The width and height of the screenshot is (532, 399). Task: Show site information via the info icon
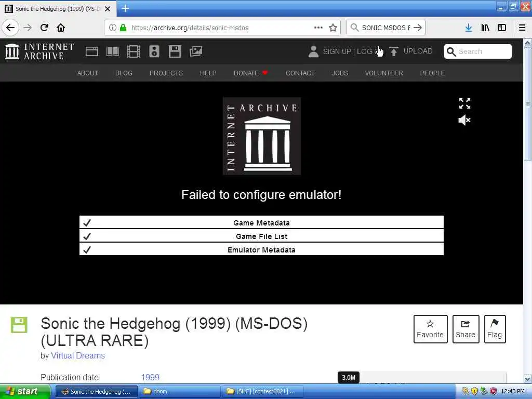point(112,28)
